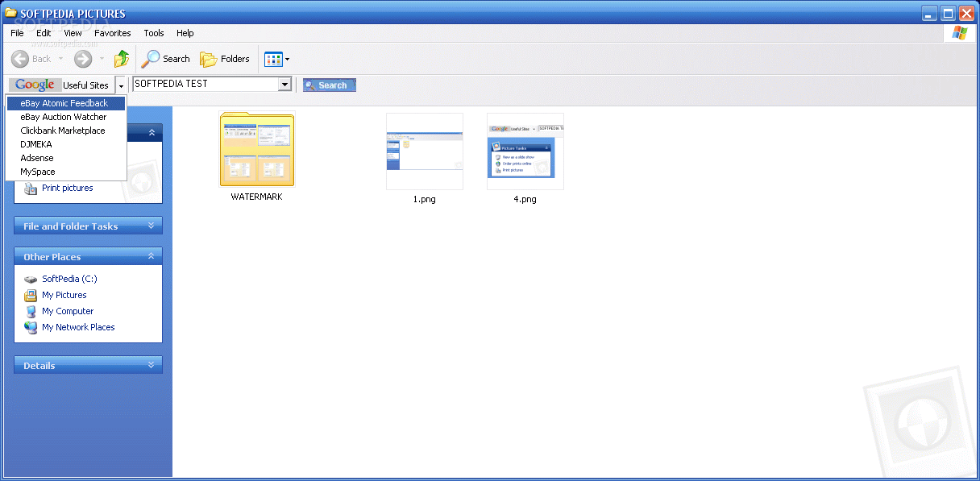This screenshot has height=481, width=980.
Task: Click the Forward arrow icon
Action: pyautogui.click(x=83, y=59)
